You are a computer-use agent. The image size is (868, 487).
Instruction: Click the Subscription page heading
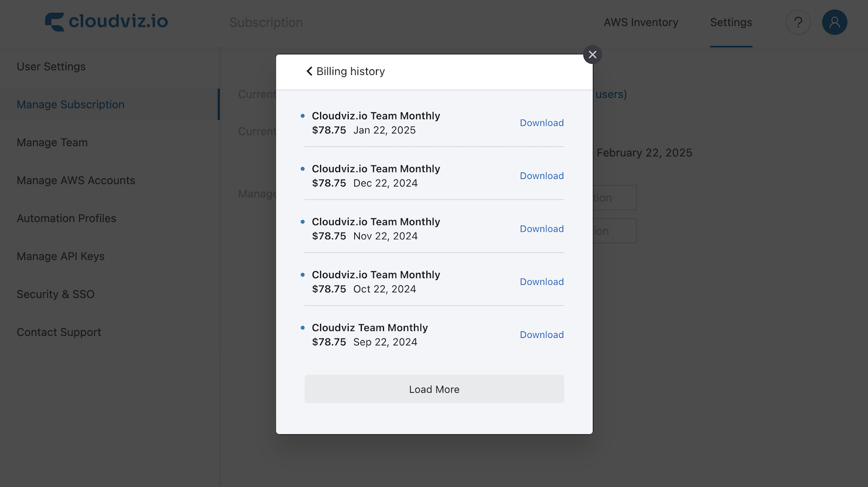(x=266, y=22)
